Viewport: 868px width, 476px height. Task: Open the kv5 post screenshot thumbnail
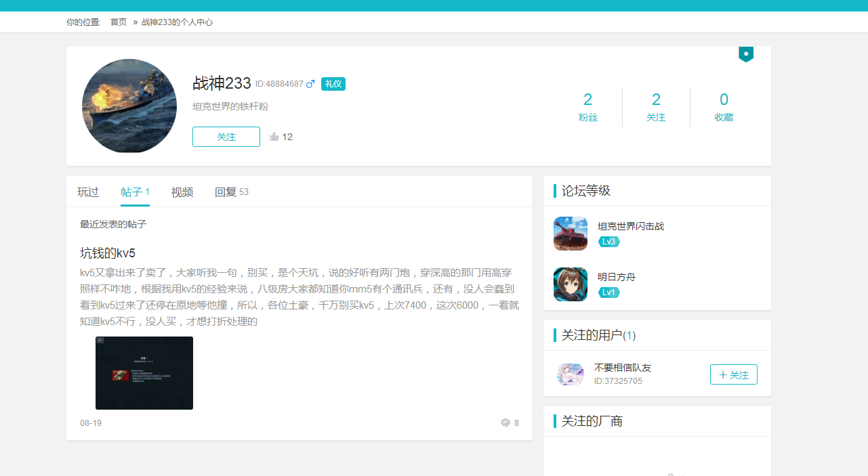(x=144, y=373)
